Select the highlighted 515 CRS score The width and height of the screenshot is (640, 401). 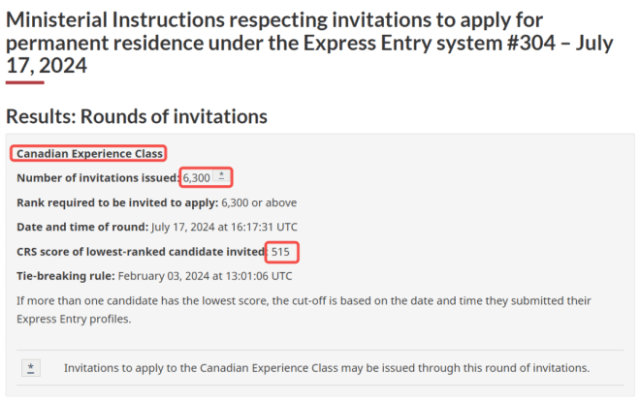[x=280, y=252]
